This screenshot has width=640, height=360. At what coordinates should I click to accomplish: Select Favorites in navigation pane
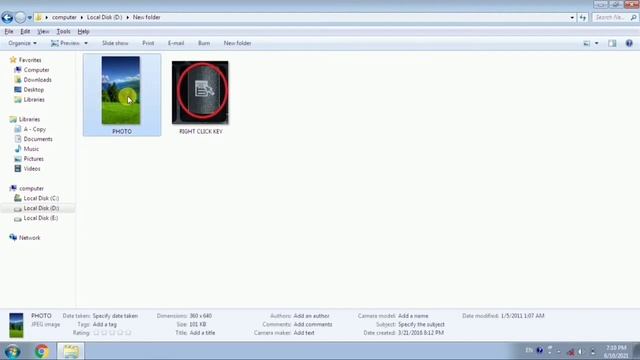[x=30, y=60]
